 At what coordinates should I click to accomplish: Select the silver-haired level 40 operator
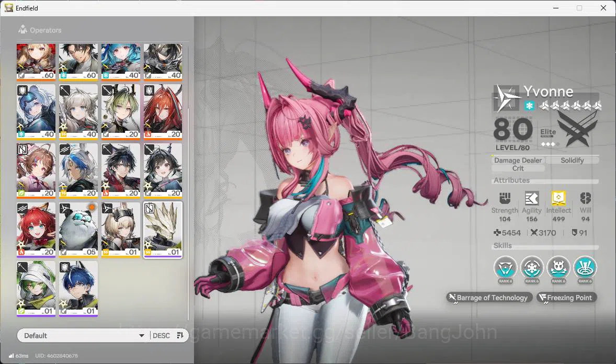(x=78, y=111)
